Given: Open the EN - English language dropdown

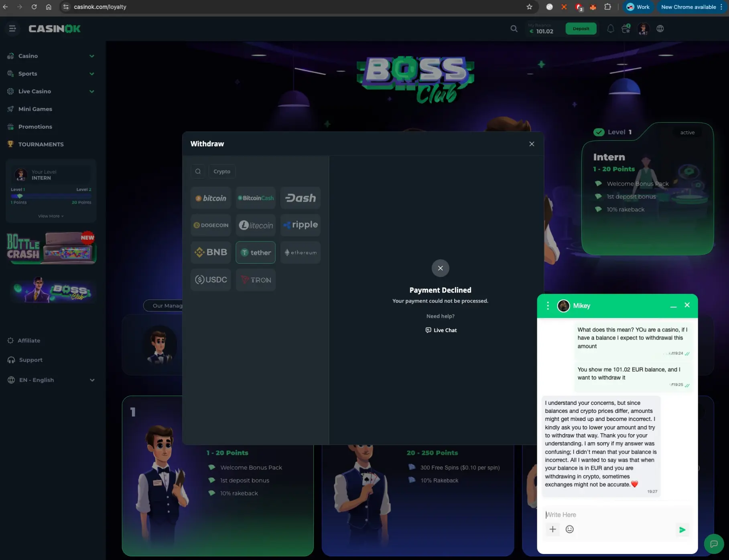Looking at the screenshot, I should [51, 380].
